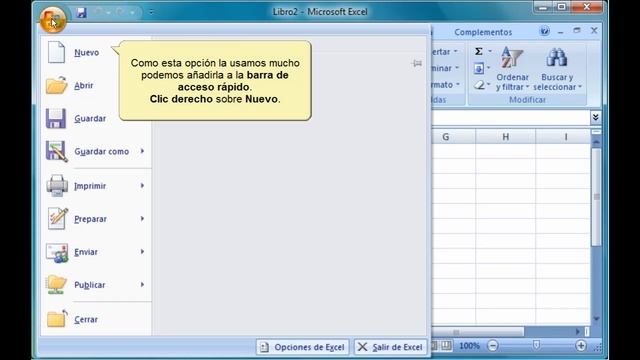Click the Publicar folder icon
This screenshot has height=360, width=640.
click(x=56, y=284)
